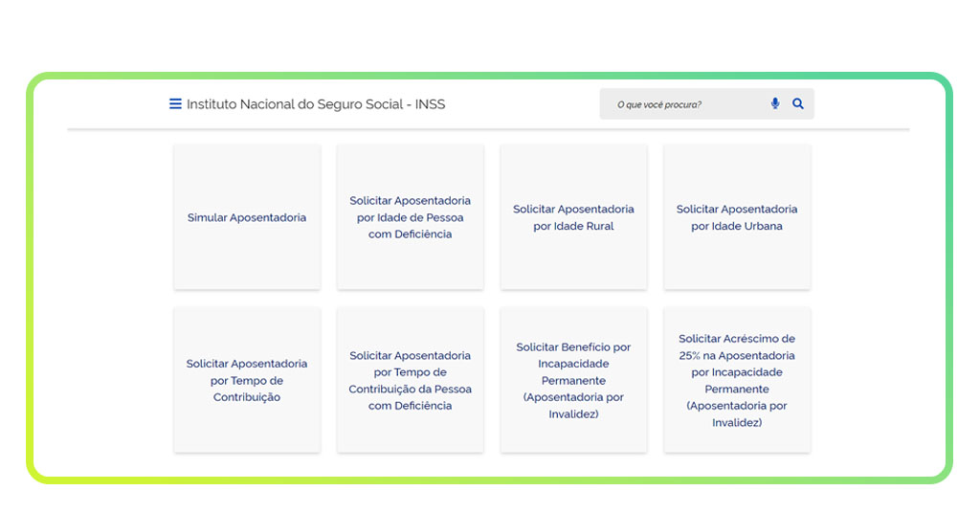This screenshot has width=980, height=513.
Task: Open the hamburger menu icon
Action: point(176,103)
